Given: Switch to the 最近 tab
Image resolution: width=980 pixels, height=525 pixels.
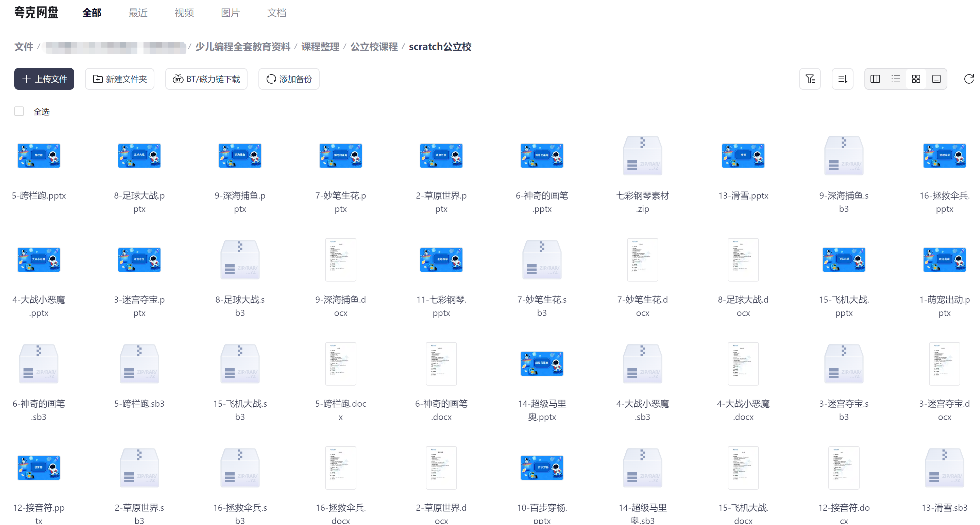Looking at the screenshot, I should 138,13.
